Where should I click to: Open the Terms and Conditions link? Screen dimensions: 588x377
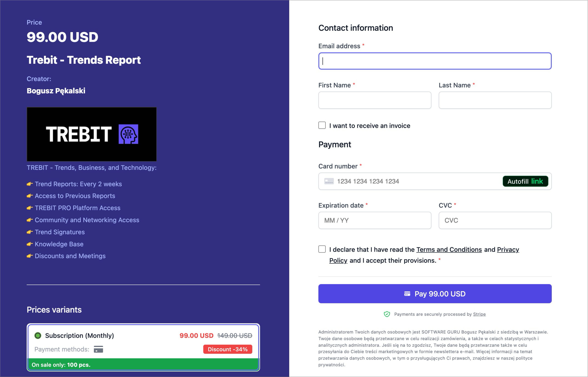tap(449, 249)
